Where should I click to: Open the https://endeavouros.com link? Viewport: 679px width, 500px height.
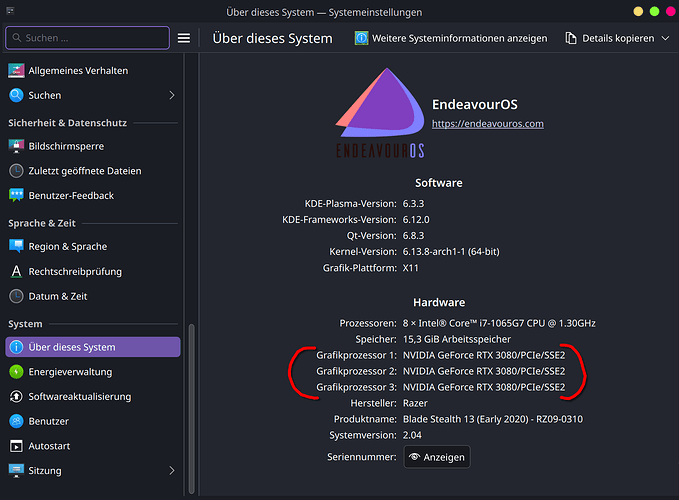488,124
